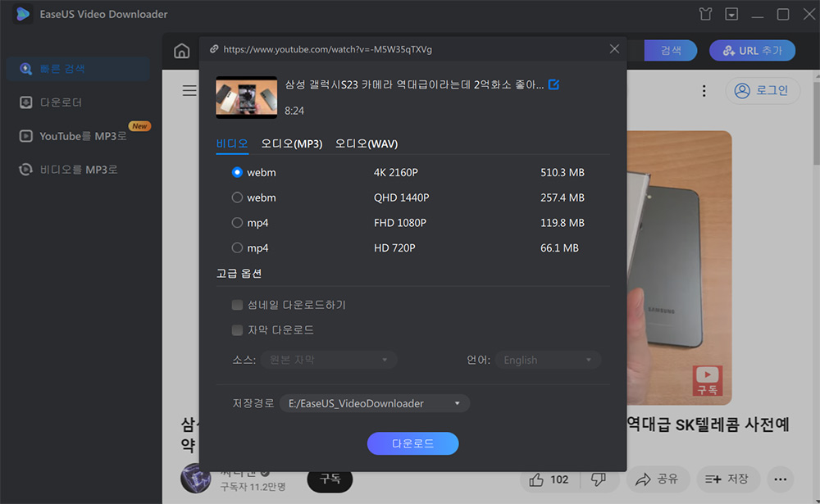Switch to the 오디오(WAV) tab

(367, 143)
